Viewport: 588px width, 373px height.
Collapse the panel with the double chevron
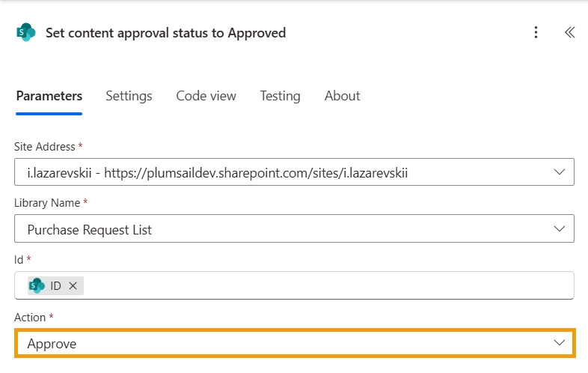(569, 32)
